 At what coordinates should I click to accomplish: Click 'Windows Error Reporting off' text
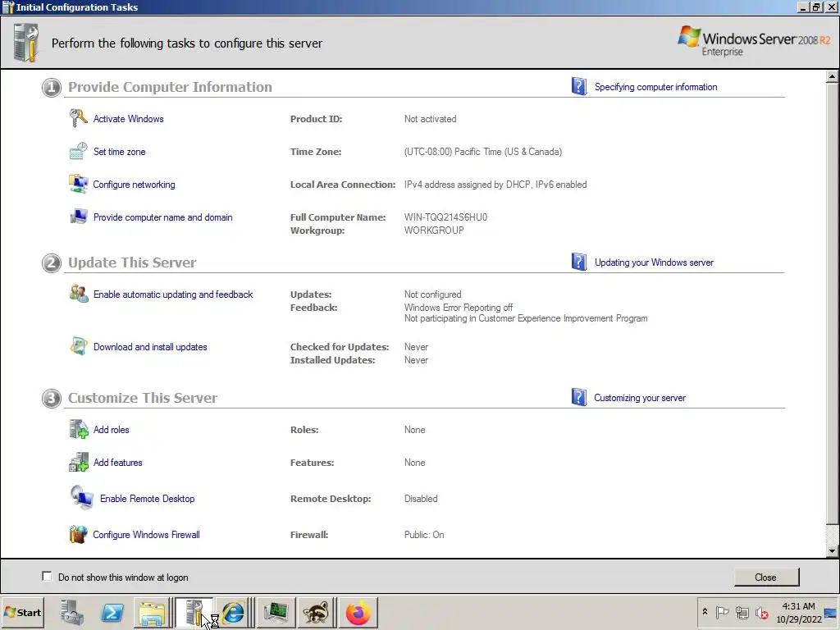[459, 308]
